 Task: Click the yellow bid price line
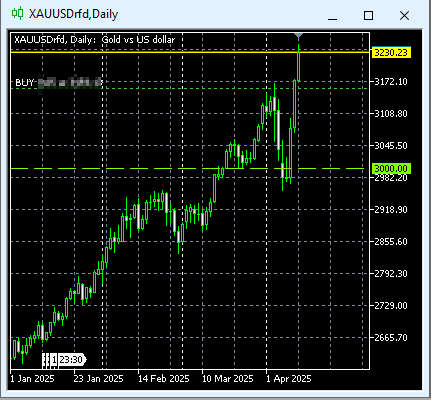[190, 52]
